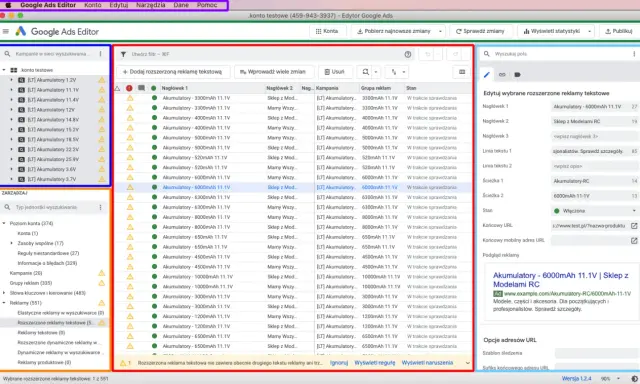Click warning icon beside Kampanie (26)
Screen dimensions: 640x384
point(102,273)
